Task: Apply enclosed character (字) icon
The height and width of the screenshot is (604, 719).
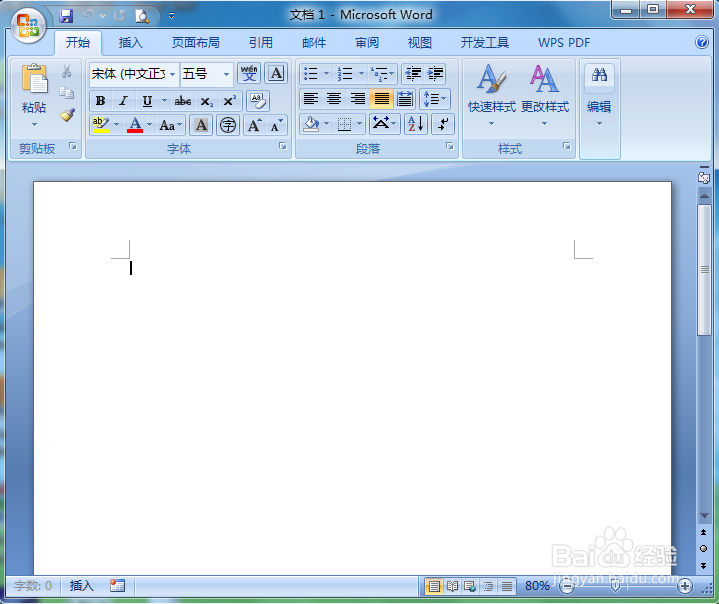Action: click(228, 125)
